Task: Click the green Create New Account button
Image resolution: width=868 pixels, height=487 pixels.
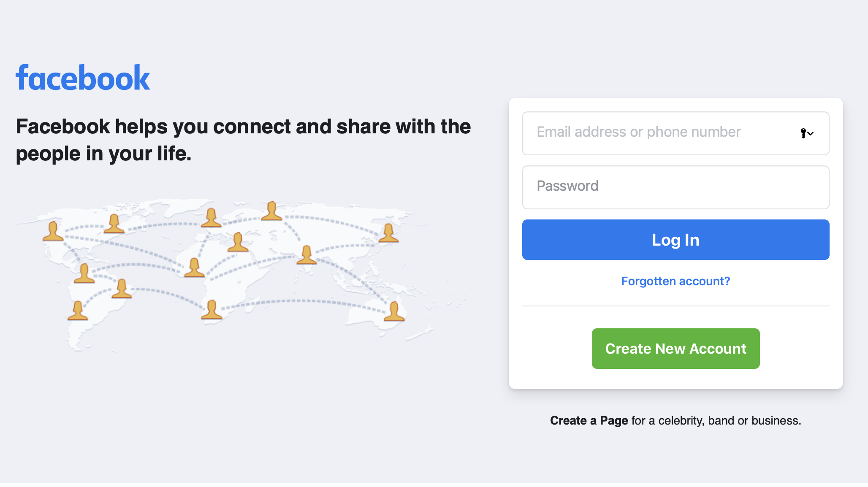Action: pyautogui.click(x=675, y=349)
